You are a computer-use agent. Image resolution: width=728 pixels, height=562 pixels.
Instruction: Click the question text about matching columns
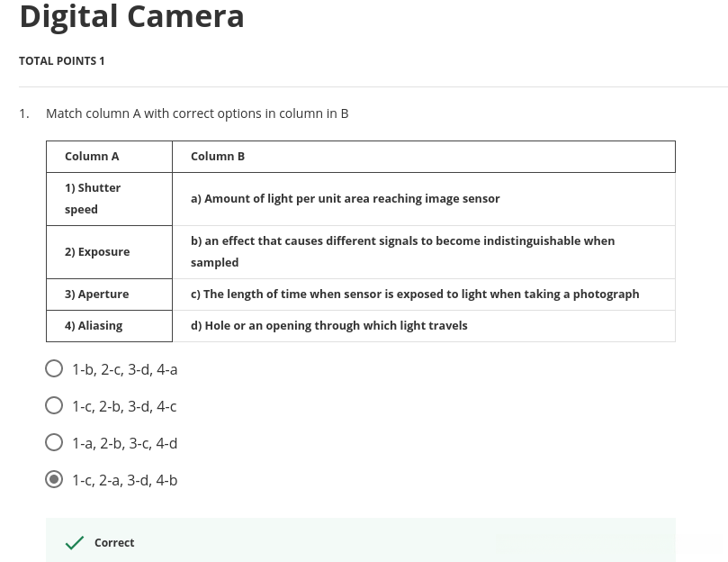click(x=197, y=113)
